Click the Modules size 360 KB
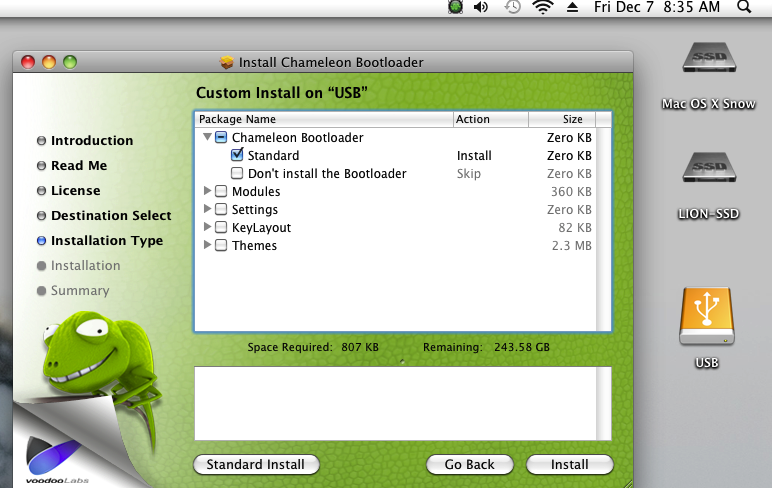Image resolution: width=772 pixels, height=488 pixels. click(x=571, y=192)
